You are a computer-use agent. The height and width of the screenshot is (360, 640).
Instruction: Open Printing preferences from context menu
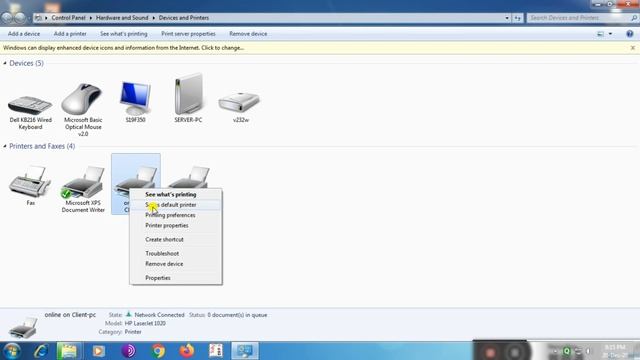[176, 215]
